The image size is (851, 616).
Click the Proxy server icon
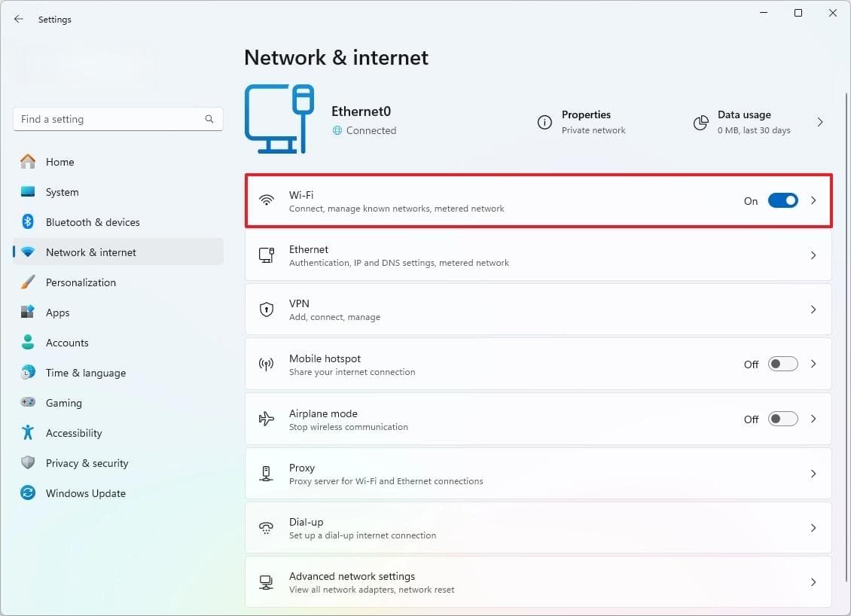pyautogui.click(x=266, y=473)
